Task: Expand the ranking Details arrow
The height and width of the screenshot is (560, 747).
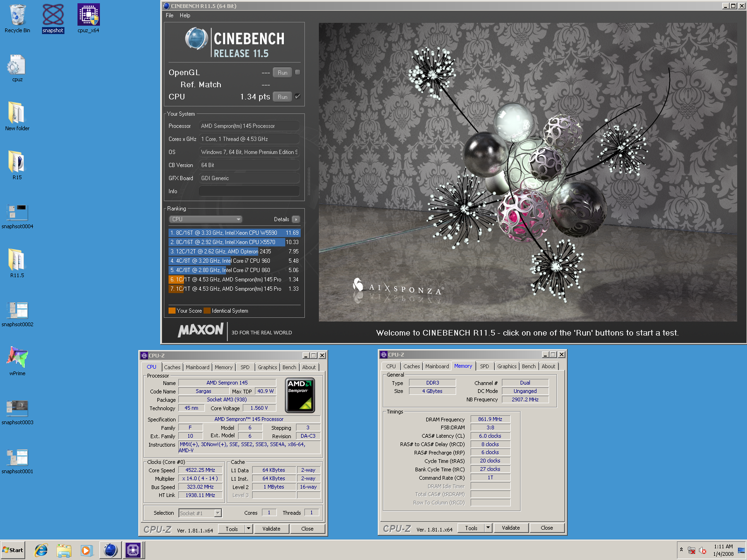Action: (296, 219)
